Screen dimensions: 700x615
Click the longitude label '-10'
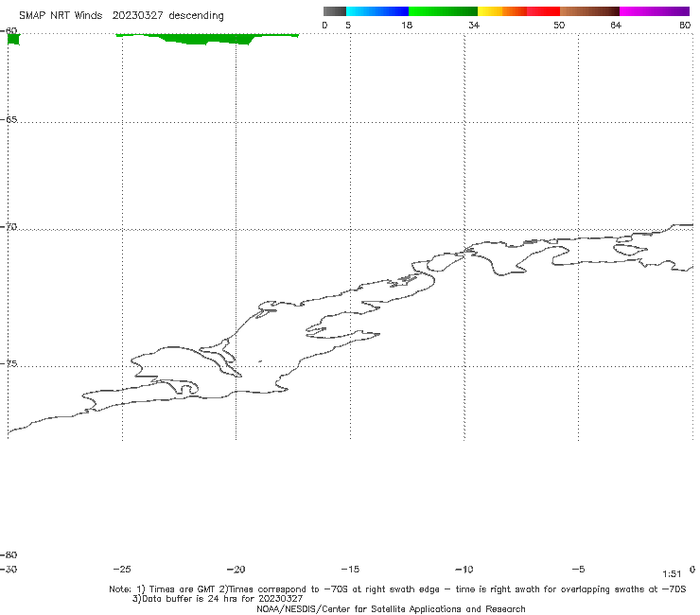click(464, 569)
